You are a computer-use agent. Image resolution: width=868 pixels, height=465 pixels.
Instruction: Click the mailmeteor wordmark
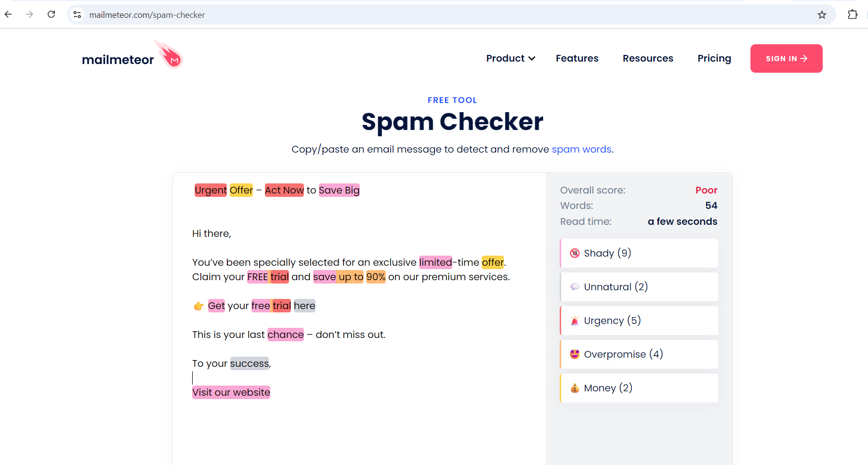[x=118, y=60]
